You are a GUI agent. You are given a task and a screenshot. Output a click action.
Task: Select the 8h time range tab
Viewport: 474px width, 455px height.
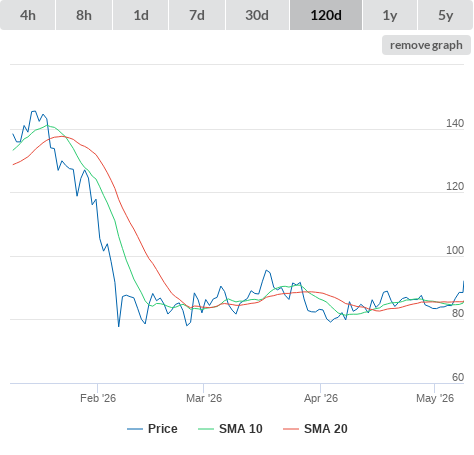pos(84,15)
